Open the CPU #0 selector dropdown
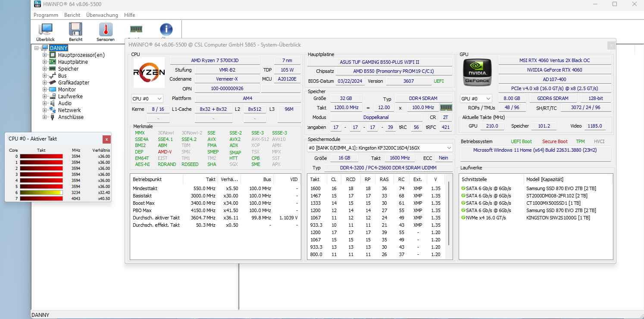 point(147,99)
